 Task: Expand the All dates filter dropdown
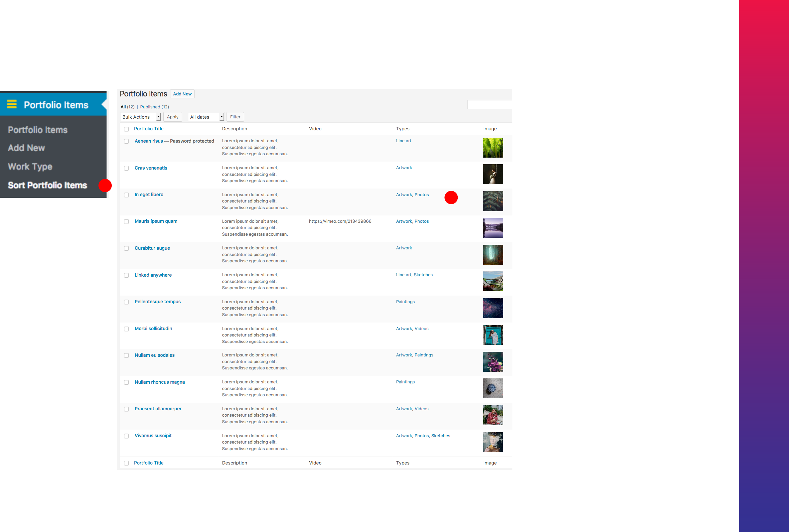coord(206,117)
